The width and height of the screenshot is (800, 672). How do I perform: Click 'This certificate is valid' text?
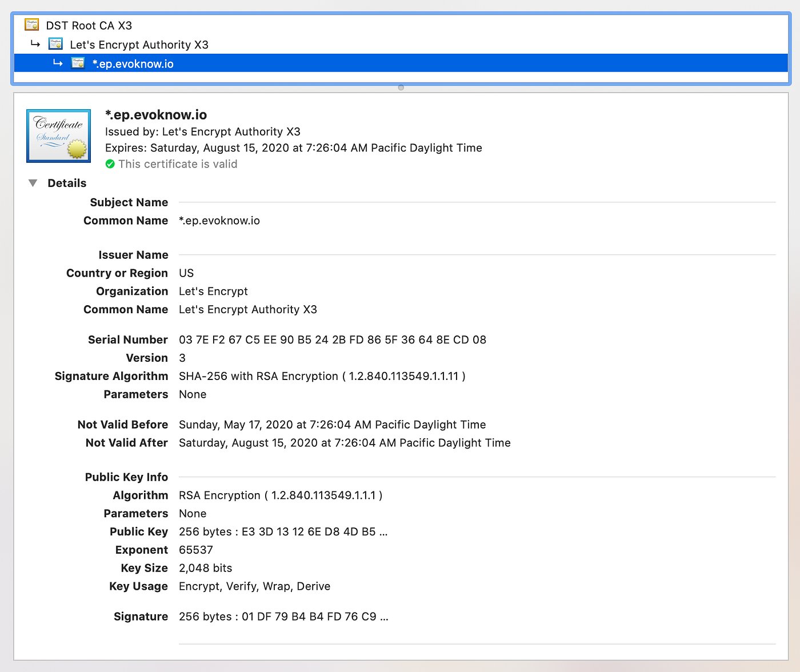178,164
